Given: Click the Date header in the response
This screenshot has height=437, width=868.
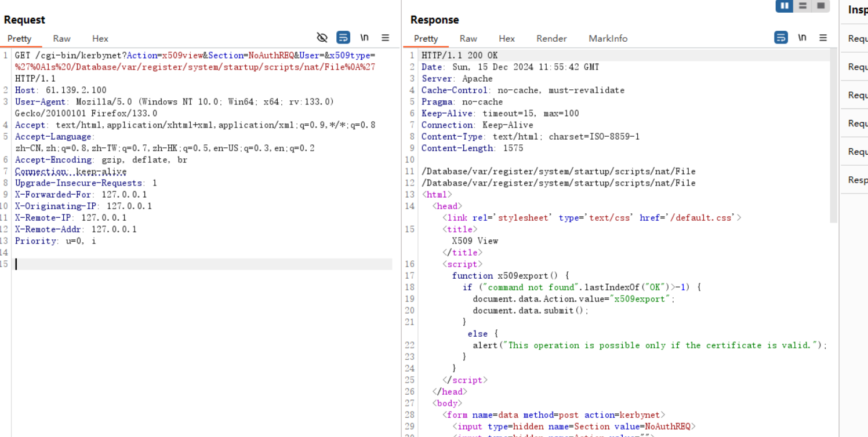Looking at the screenshot, I should tap(510, 67).
